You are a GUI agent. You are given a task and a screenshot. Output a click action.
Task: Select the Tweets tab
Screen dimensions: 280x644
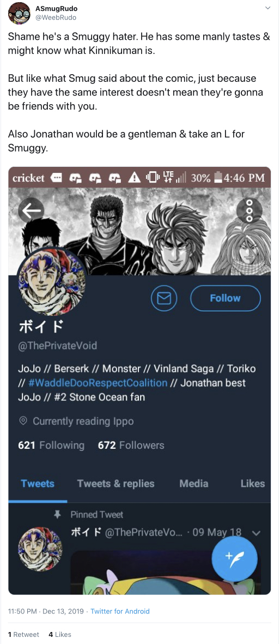click(38, 484)
